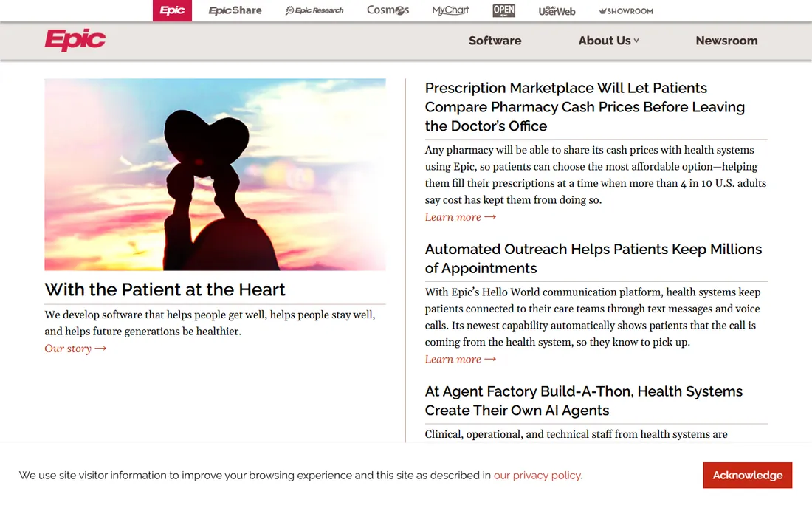The width and height of the screenshot is (812, 508).
Task: Click 'Clinical, operational, and technical staff' text
Action: click(x=577, y=434)
